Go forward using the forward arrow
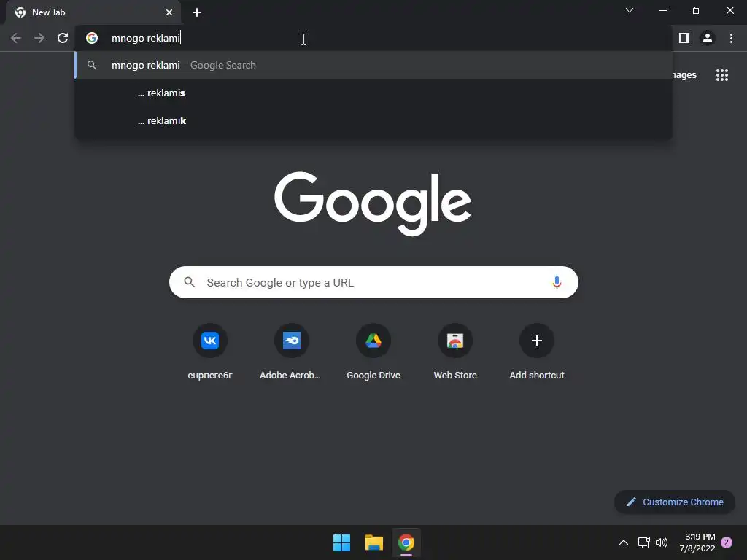Screen dimensions: 747x560 (39, 38)
